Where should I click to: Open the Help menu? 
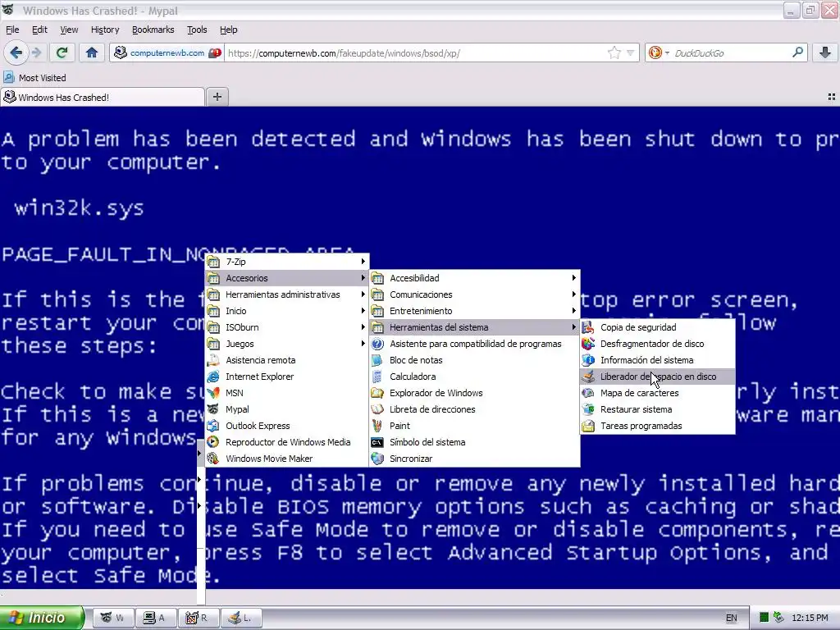click(229, 30)
